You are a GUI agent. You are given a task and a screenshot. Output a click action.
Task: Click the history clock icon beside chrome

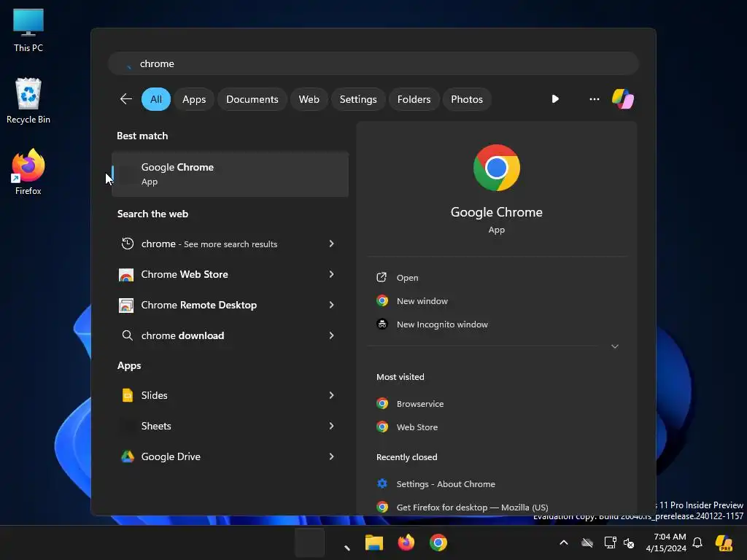(x=127, y=244)
